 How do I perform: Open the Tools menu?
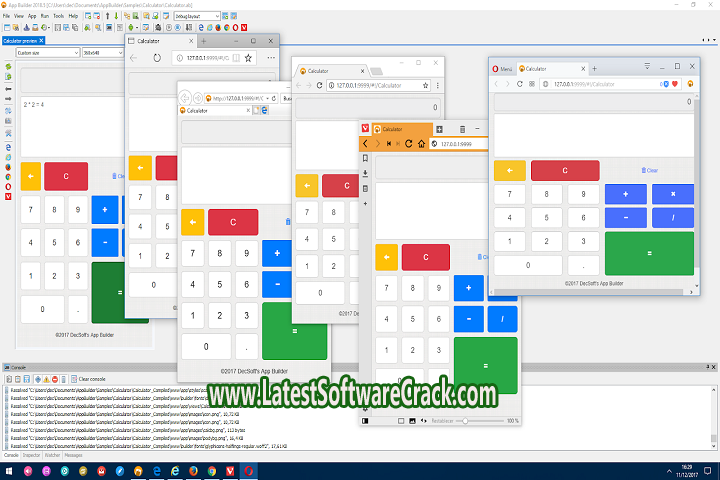point(58,17)
